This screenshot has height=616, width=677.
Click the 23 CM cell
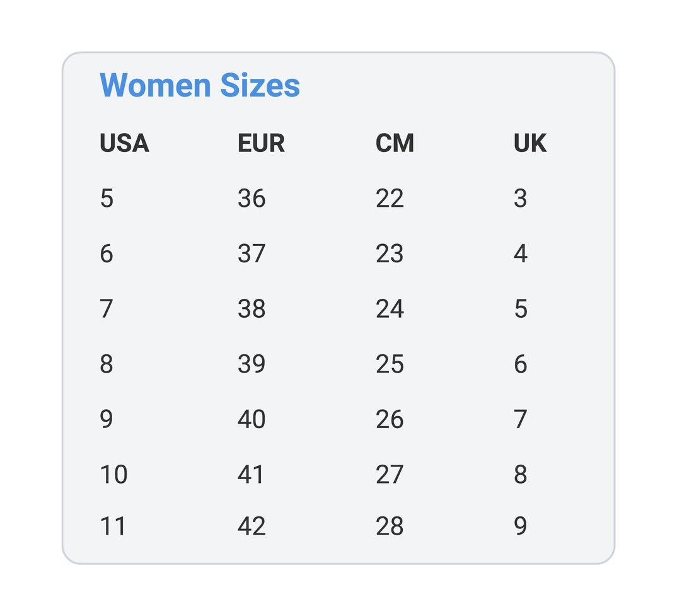point(390,254)
